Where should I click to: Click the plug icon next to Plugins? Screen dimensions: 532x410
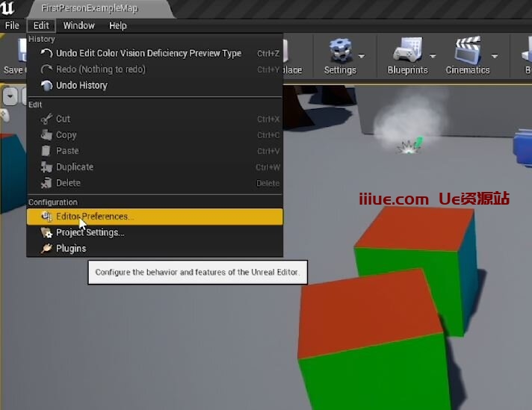click(46, 249)
